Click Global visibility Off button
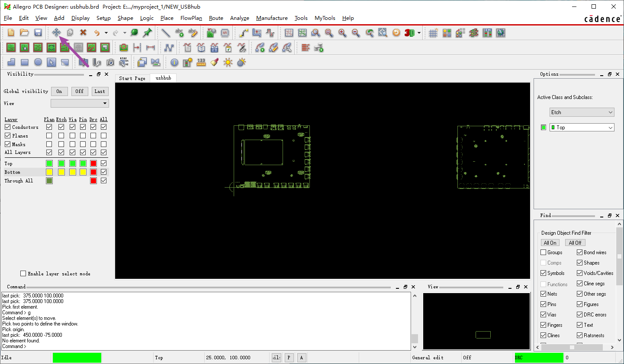 [x=80, y=91]
